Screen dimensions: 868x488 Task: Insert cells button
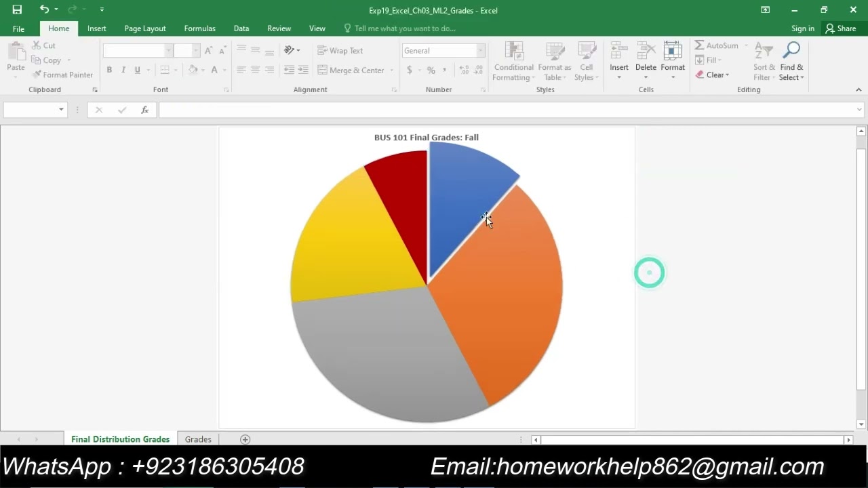[618, 61]
